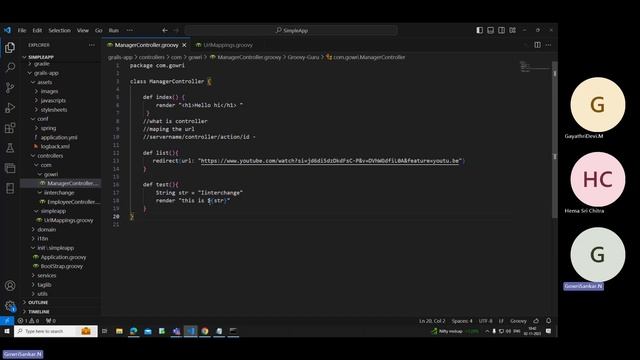Click the editor vertical scrollbar
The image size is (640, 360).
555,139
